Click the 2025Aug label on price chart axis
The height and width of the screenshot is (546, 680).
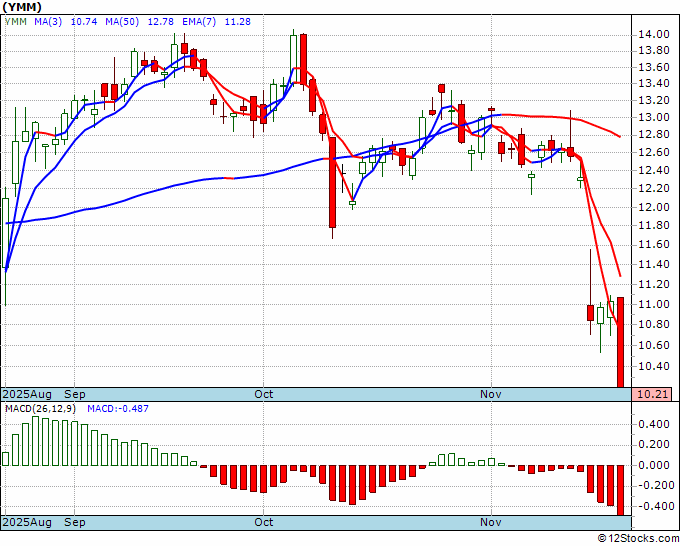point(27,394)
